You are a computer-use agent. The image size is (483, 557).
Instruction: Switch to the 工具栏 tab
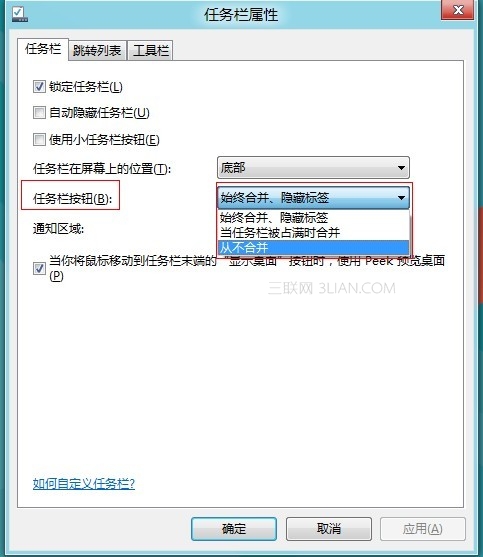(151, 50)
